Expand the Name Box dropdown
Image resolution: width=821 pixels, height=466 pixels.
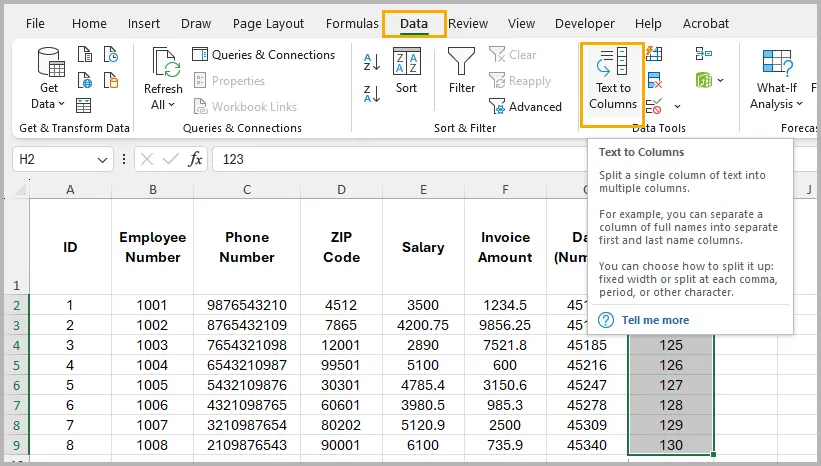[103, 160]
